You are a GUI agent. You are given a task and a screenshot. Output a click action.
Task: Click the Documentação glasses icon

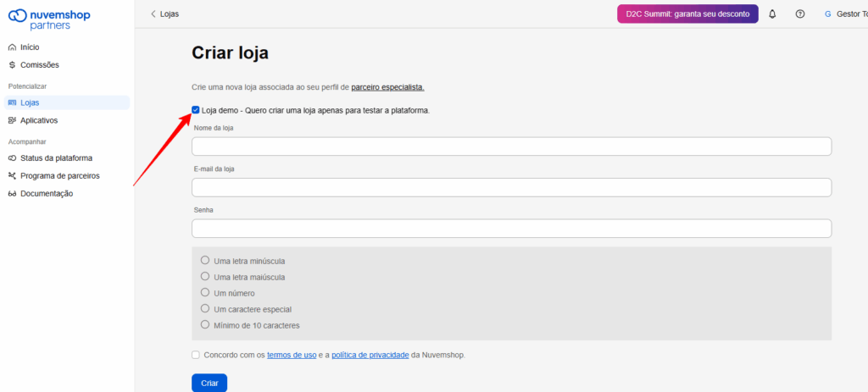click(12, 194)
